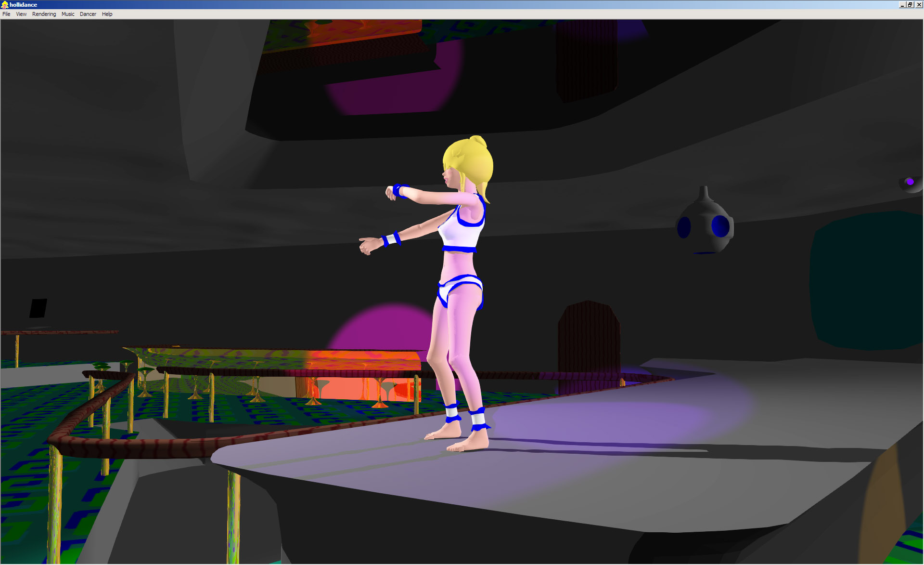
Task: Open the View menu
Action: click(x=21, y=14)
